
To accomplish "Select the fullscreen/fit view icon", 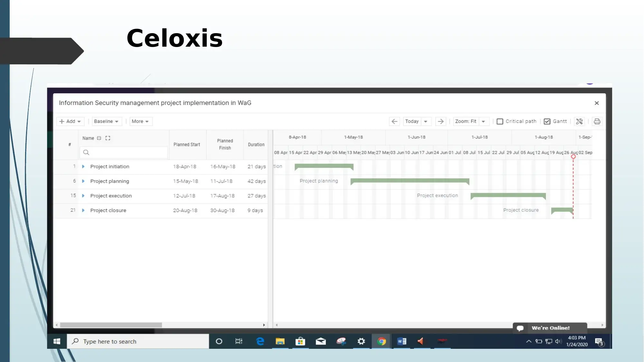I will (x=107, y=138).
